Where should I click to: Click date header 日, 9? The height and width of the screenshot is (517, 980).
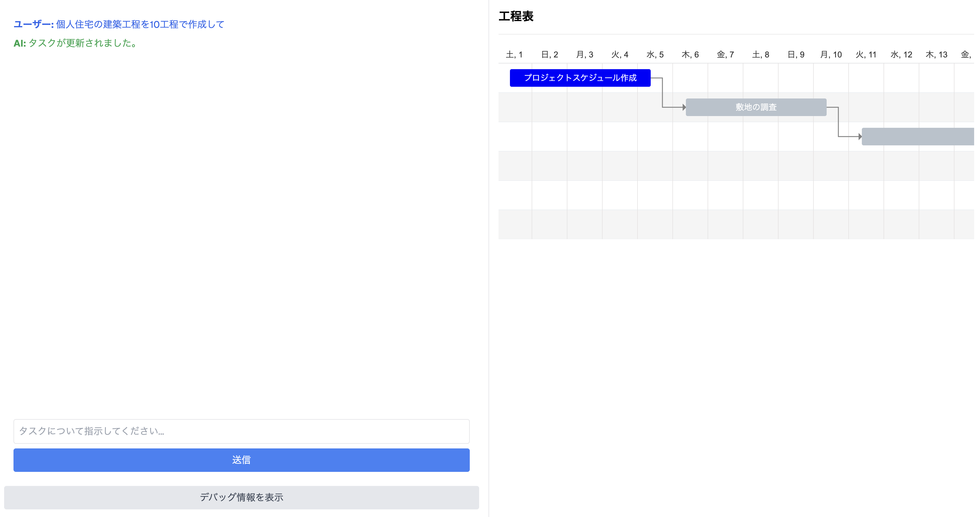(796, 55)
